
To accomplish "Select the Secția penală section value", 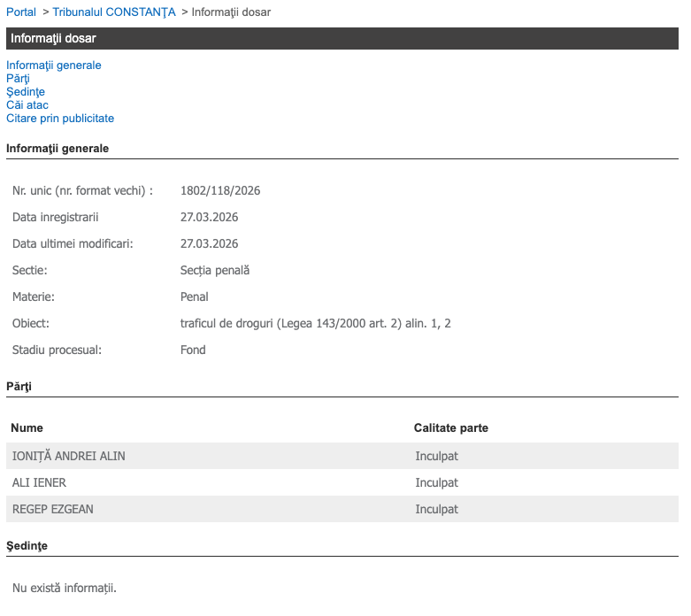I will coord(215,271).
